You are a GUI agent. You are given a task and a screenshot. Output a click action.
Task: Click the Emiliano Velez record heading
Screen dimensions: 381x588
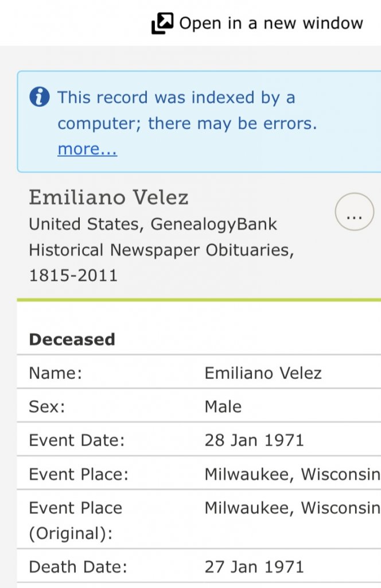tap(108, 198)
